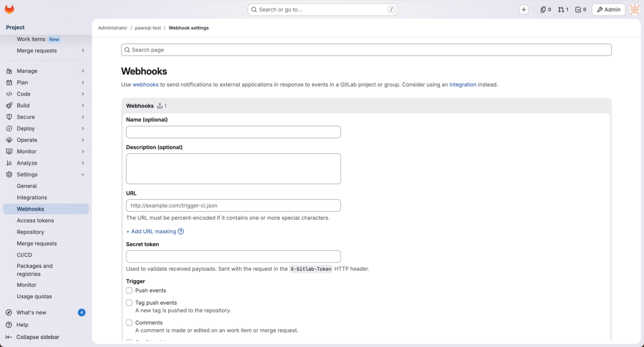This screenshot has width=644, height=347.
Task: Click the Monitor screen icon
Action: (x=9, y=151)
